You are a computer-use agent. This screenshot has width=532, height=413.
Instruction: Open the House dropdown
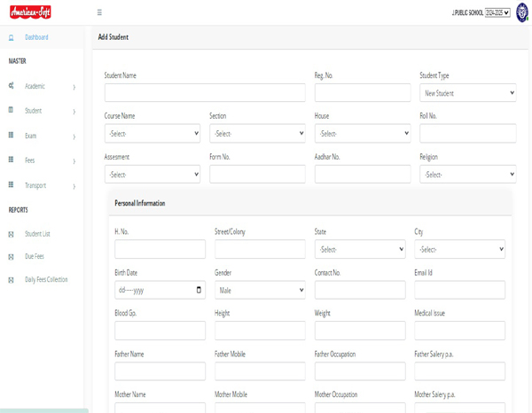pos(363,133)
